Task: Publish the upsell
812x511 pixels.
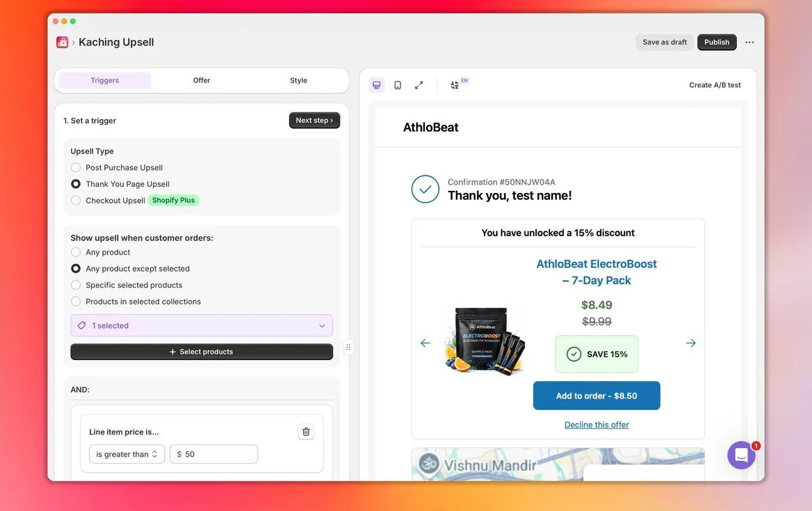Action: click(717, 42)
